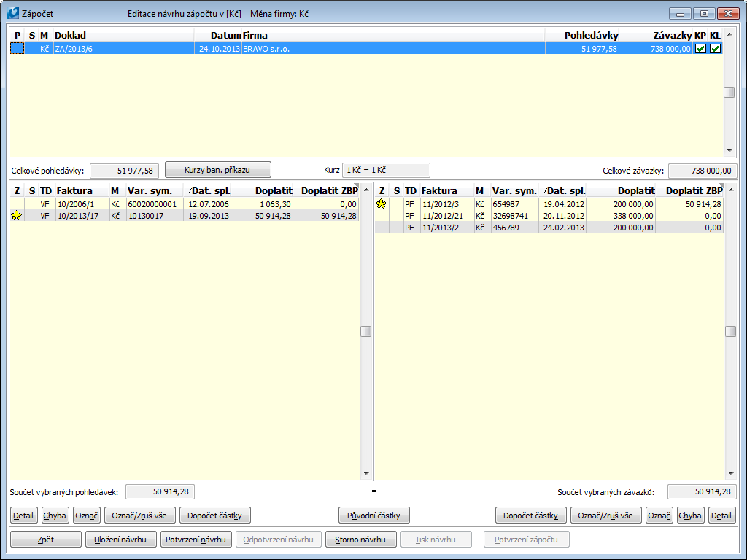Open Kurzy ban. příkazu
747x560 pixels.
[x=217, y=169]
